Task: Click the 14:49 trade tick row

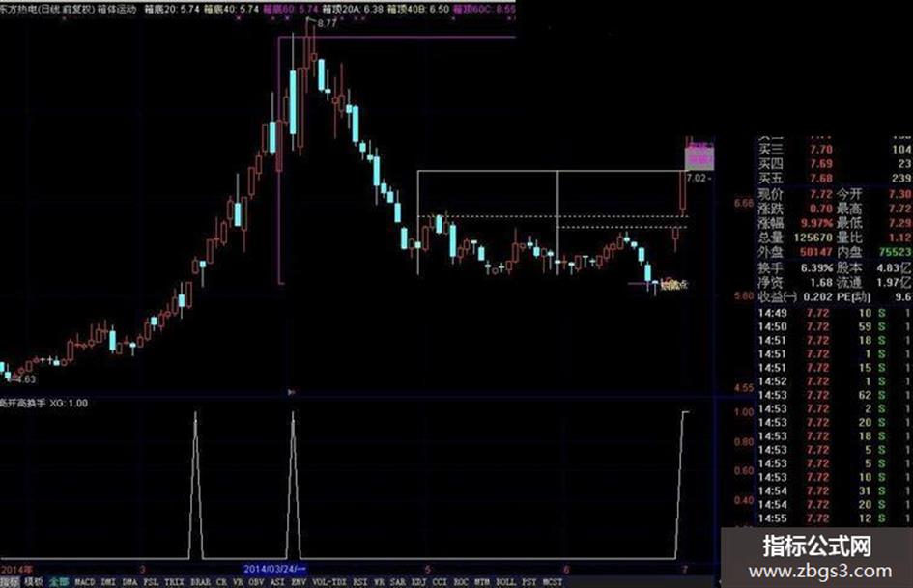Action: click(835, 313)
